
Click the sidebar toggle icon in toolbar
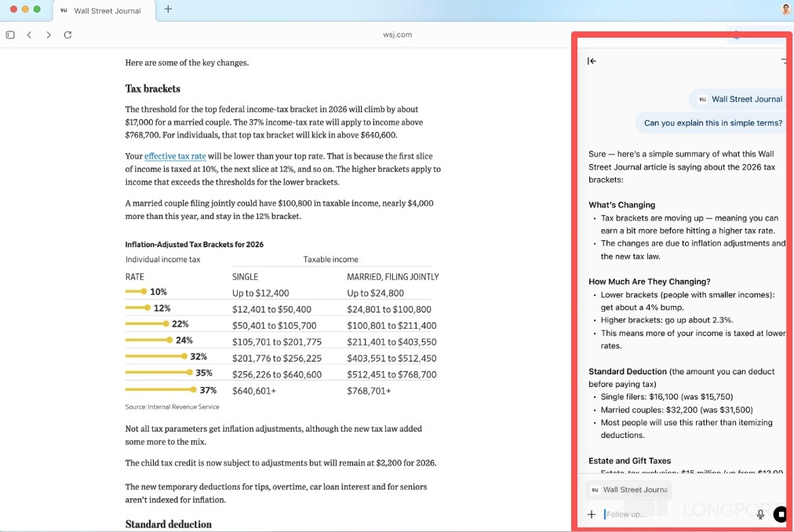point(10,35)
